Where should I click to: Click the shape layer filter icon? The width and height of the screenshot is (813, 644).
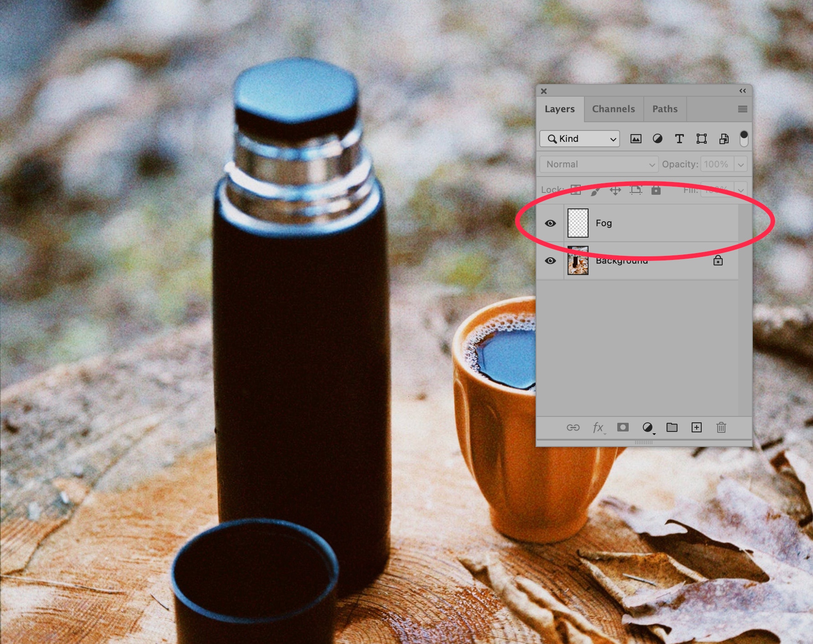click(x=702, y=139)
